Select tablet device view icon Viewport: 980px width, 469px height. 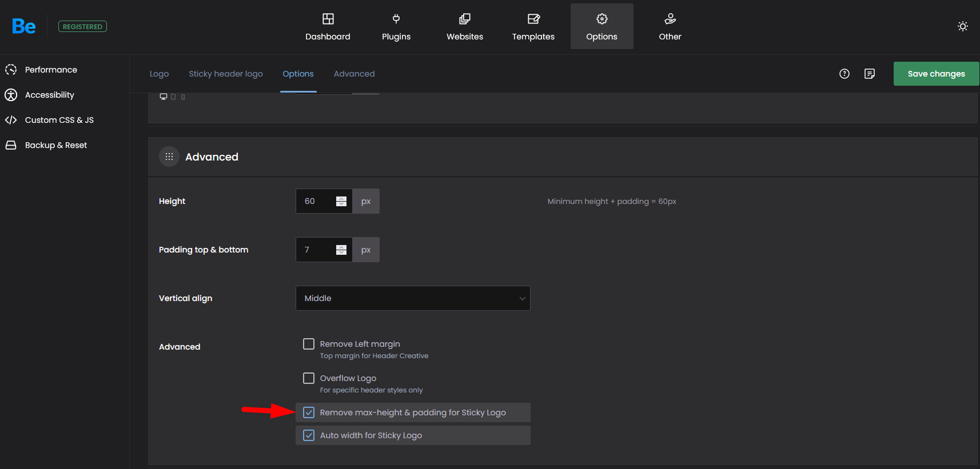coord(173,97)
